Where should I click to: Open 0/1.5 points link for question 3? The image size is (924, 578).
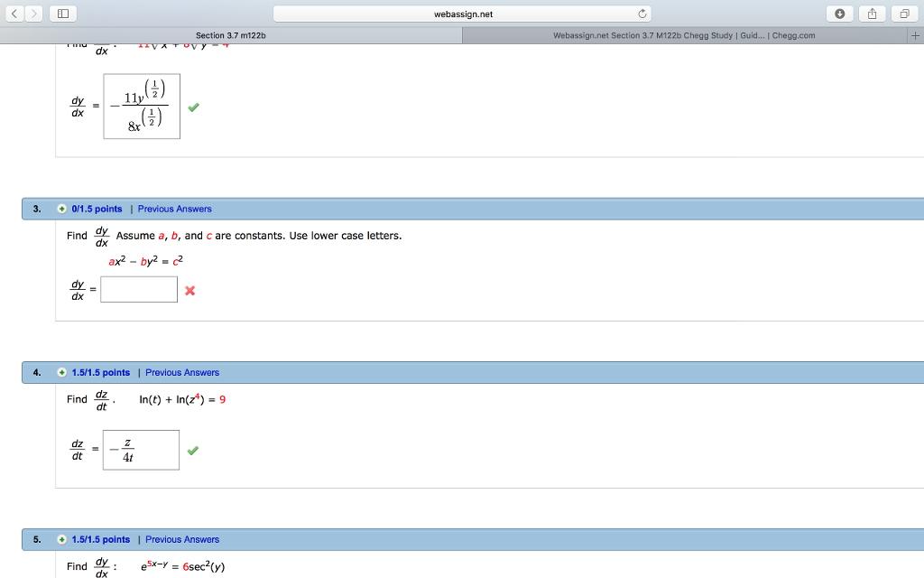[x=97, y=209]
